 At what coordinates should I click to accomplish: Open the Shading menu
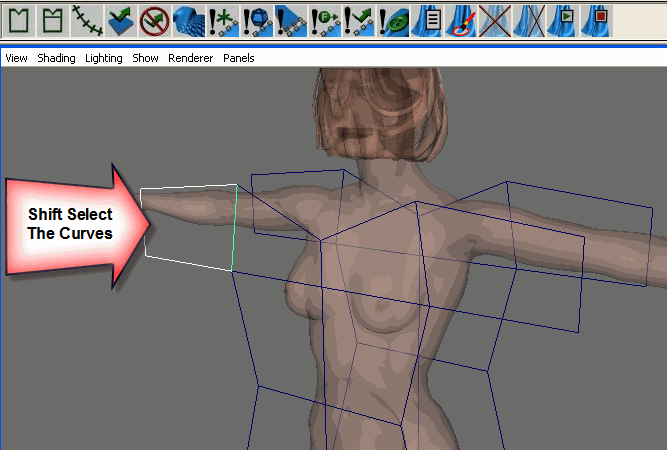point(56,58)
